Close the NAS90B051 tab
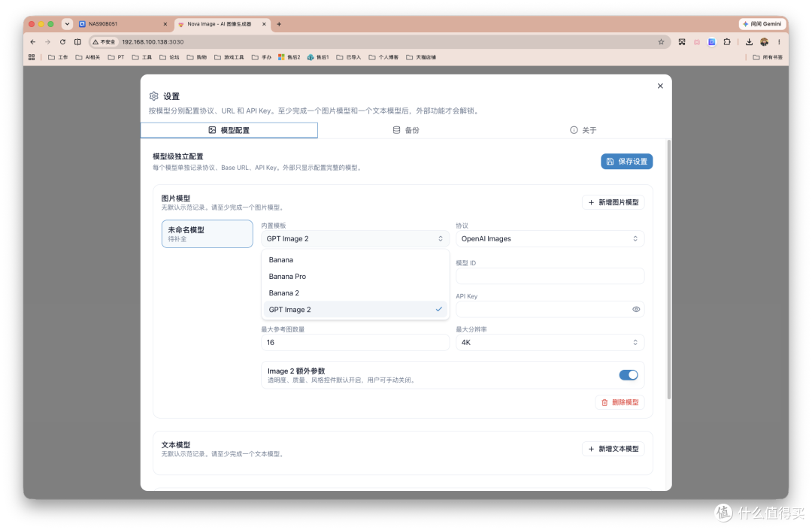 point(165,24)
